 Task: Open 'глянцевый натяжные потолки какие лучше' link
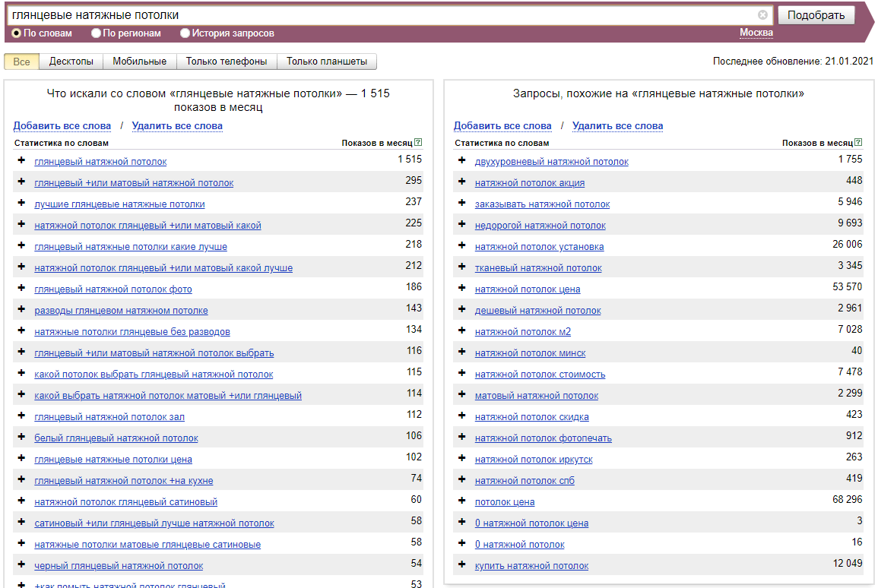click(131, 247)
